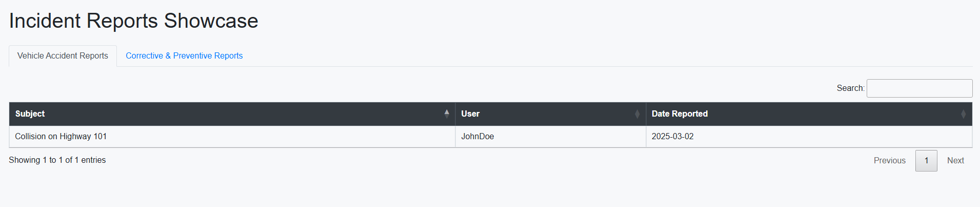Click the Search label text

[x=850, y=88]
